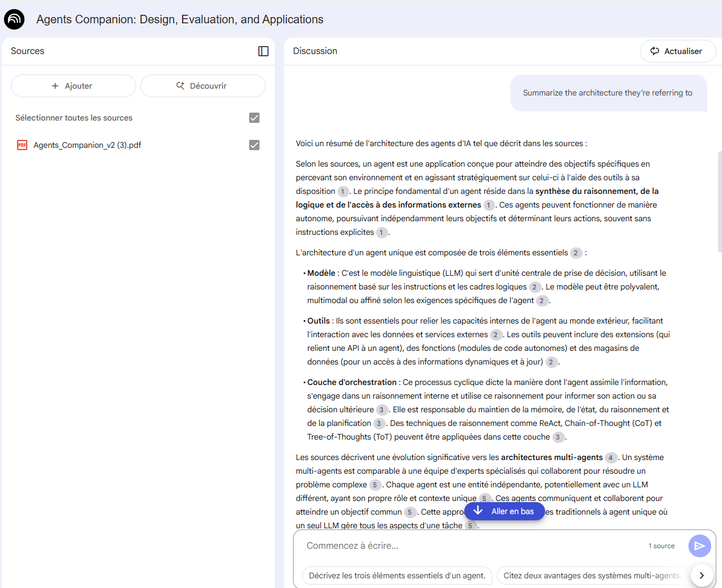Click the PDF icon of Agents_Companion_v2 (3).pdf
The width and height of the screenshot is (722, 588).
[x=22, y=145]
